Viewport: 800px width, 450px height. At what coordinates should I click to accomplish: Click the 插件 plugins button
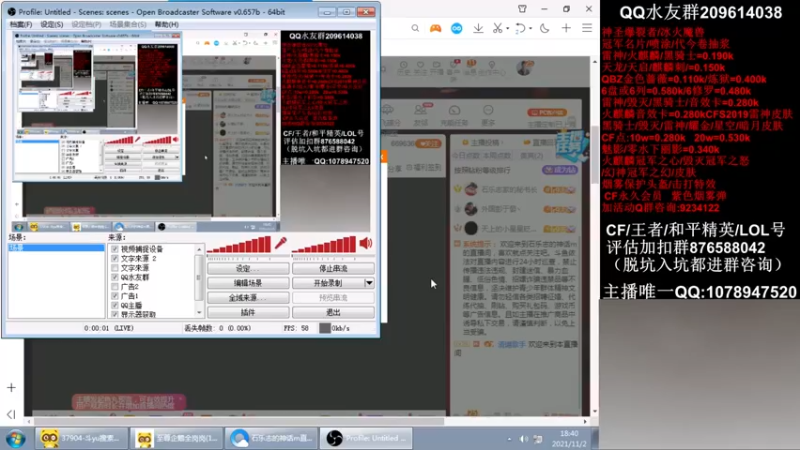tap(247, 312)
